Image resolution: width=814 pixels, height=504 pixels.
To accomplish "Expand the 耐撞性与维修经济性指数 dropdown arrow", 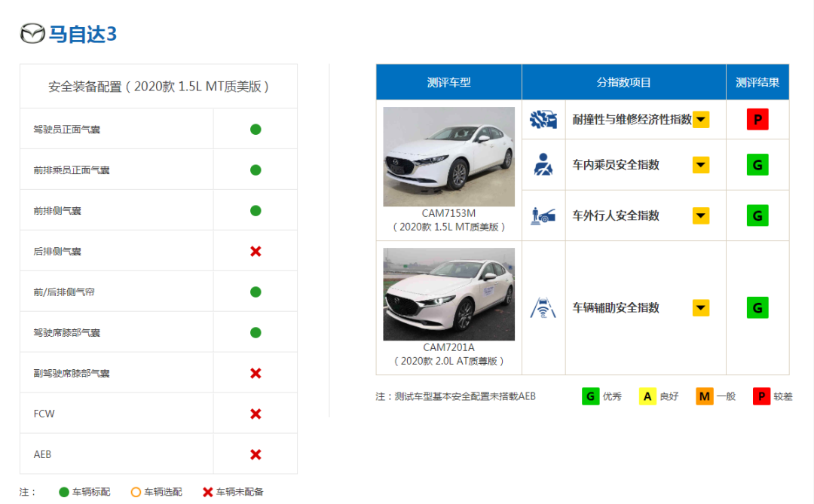I will tap(701, 119).
